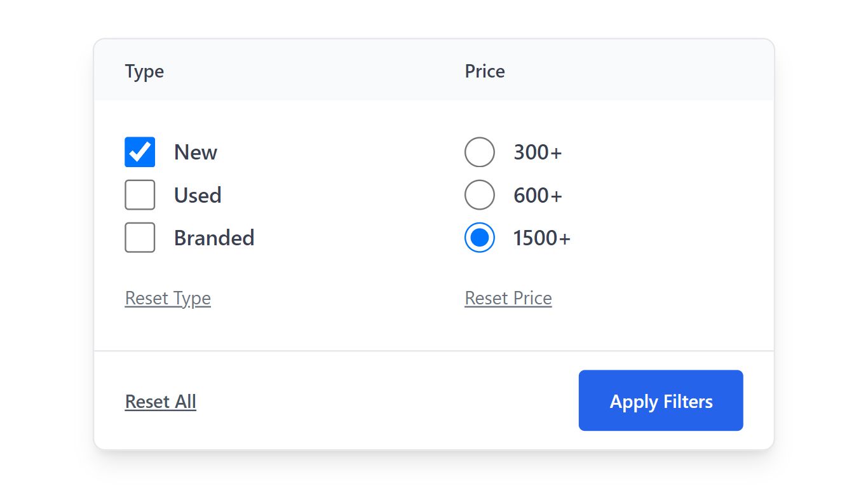This screenshot has width=868, height=488.
Task: Select the 600+ price option
Action: coord(480,194)
